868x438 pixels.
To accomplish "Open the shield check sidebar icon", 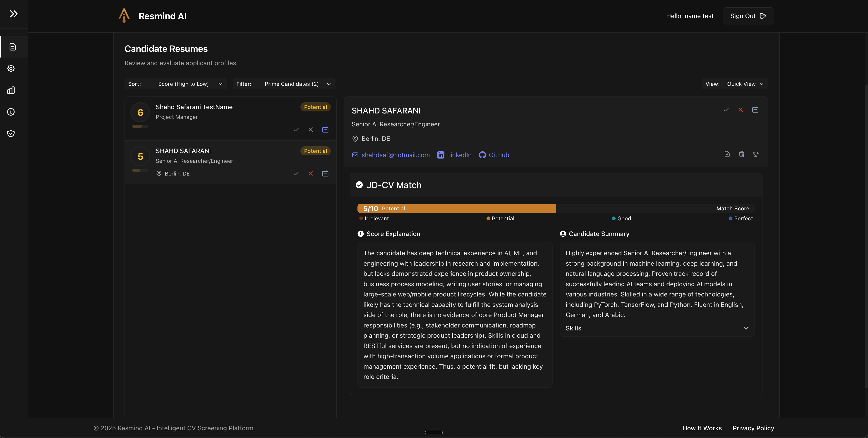I will coord(11,134).
